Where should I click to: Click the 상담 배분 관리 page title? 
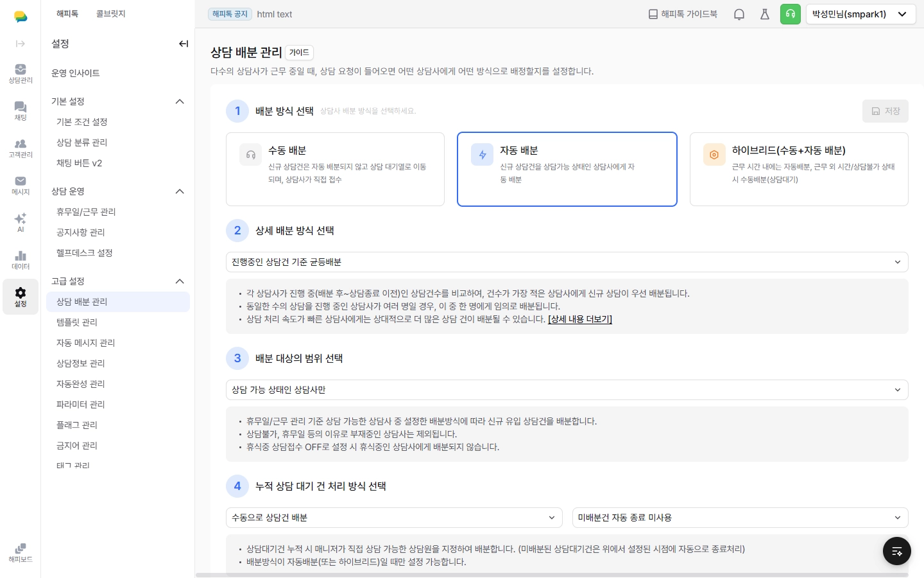tap(246, 53)
